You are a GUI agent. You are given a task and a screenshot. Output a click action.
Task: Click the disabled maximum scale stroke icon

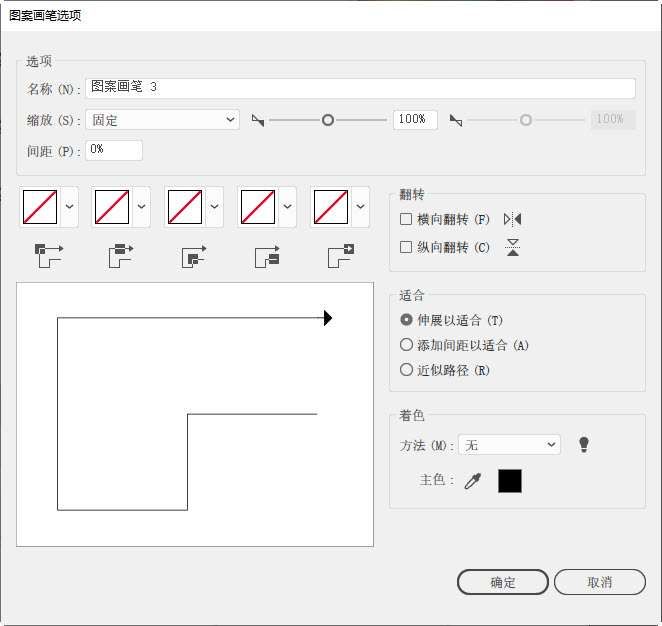click(456, 120)
